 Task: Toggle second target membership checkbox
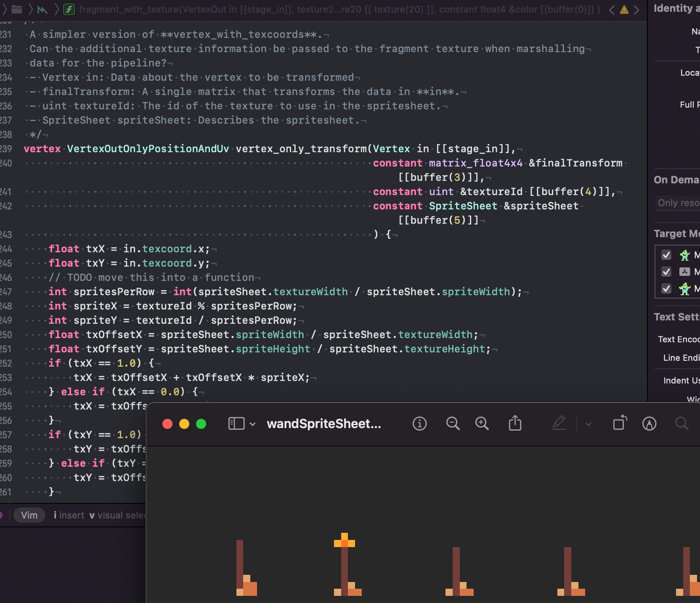(x=666, y=272)
